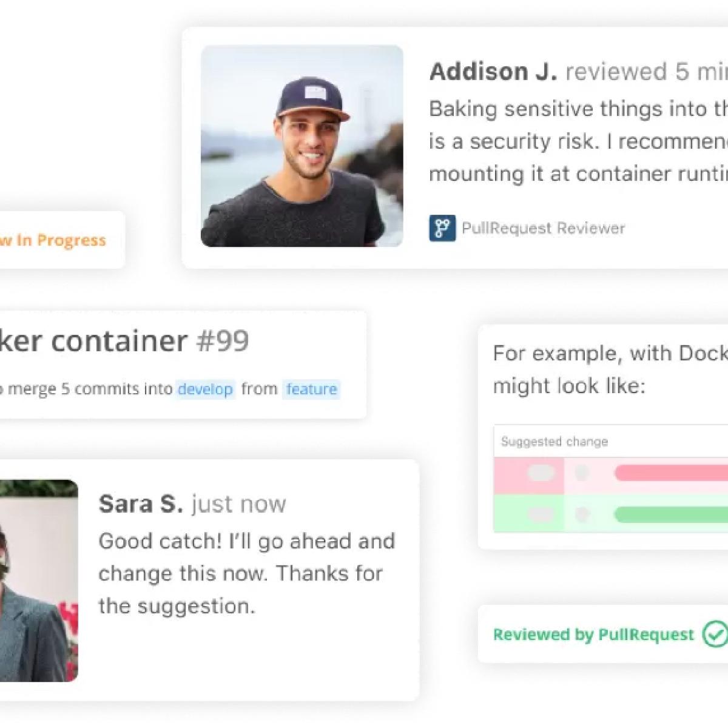Click the green row line-number pill
728x728 pixels.
(x=541, y=515)
